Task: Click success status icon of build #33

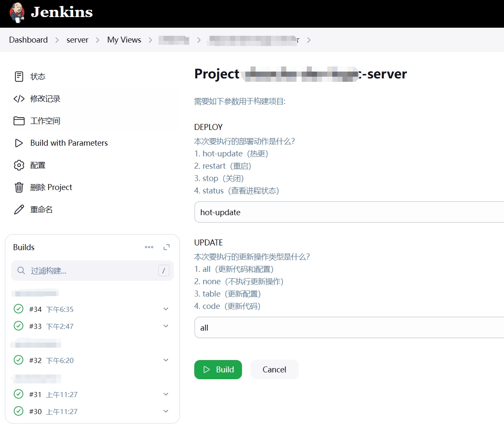Action: (19, 326)
